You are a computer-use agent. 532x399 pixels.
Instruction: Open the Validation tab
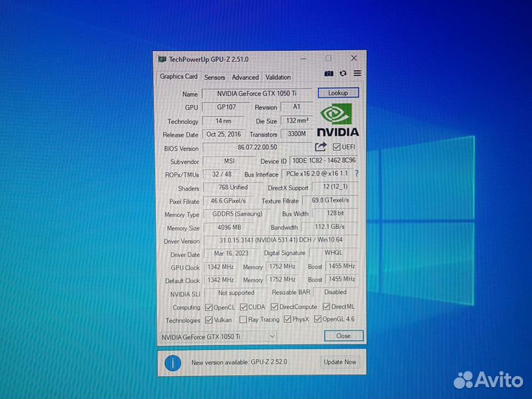coord(278,78)
